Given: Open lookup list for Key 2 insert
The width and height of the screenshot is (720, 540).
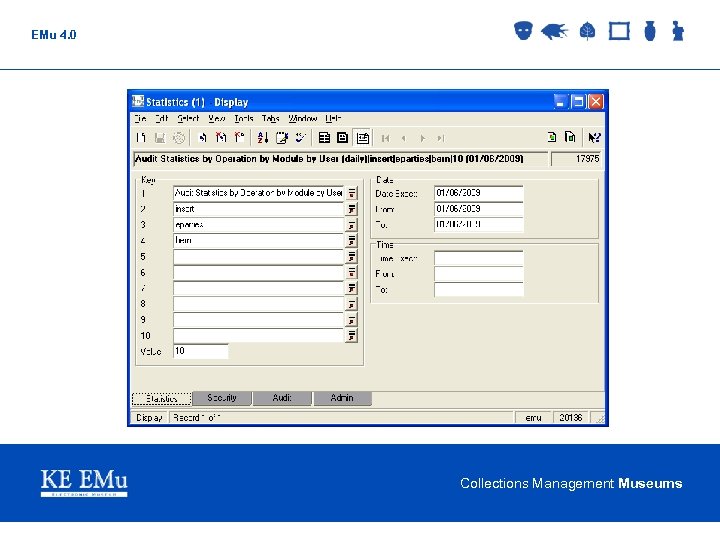Looking at the screenshot, I should click(x=351, y=209).
